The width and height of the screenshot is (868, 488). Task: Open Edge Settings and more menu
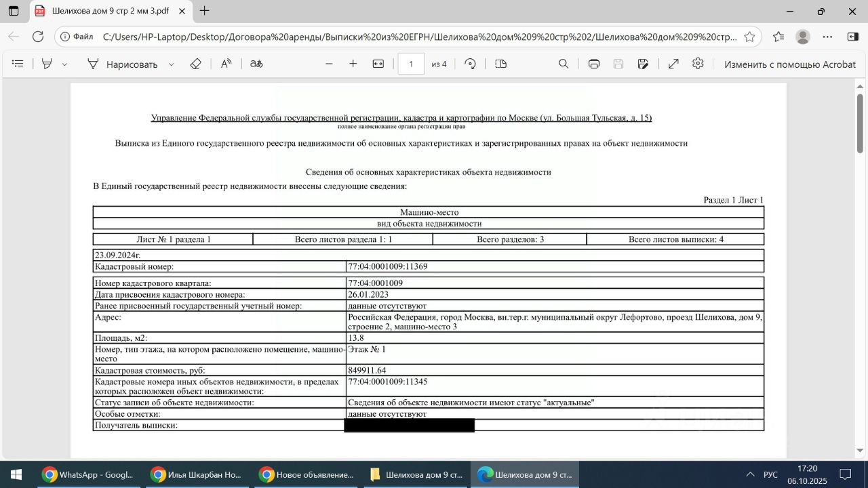(827, 37)
